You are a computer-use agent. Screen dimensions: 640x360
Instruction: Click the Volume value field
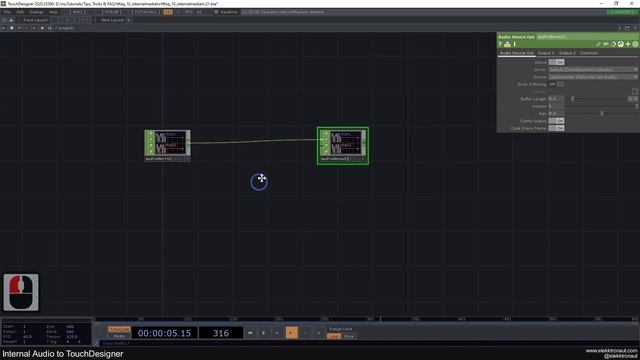point(556,106)
